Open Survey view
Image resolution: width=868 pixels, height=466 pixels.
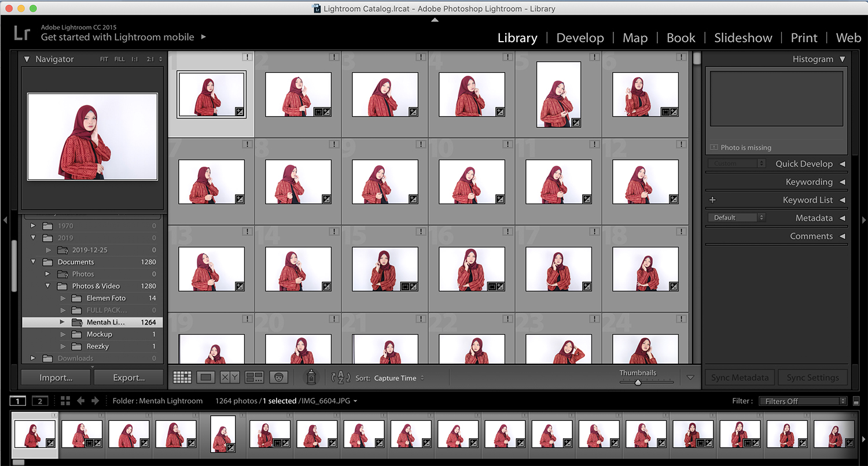254,378
